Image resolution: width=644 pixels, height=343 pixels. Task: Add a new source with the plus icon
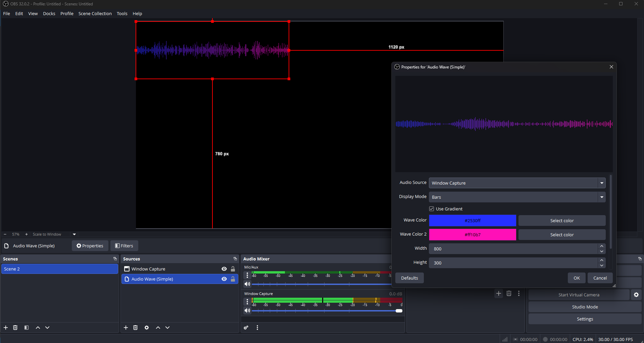pyautogui.click(x=126, y=328)
